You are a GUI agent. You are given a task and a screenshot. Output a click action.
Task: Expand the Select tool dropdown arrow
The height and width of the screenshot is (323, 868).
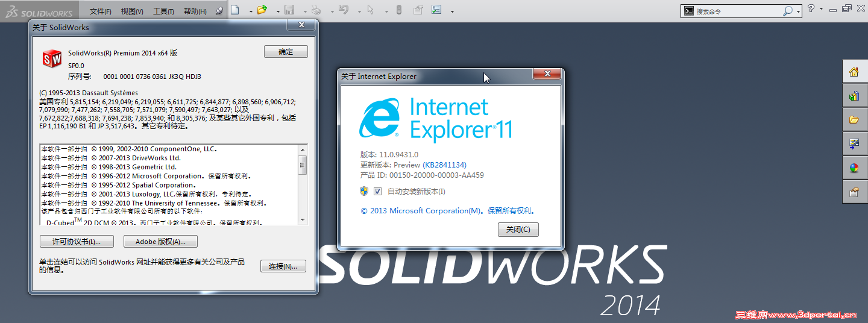[386, 11]
